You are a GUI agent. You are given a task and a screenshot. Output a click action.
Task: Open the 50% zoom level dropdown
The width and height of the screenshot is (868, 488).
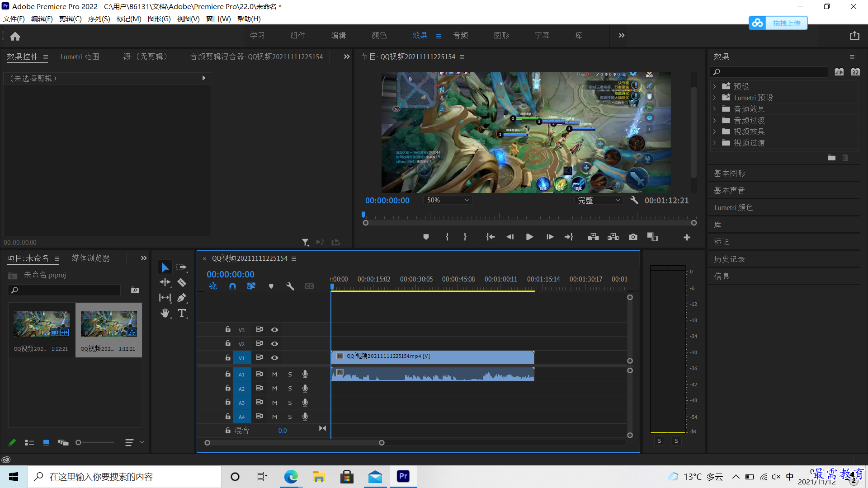click(x=448, y=200)
